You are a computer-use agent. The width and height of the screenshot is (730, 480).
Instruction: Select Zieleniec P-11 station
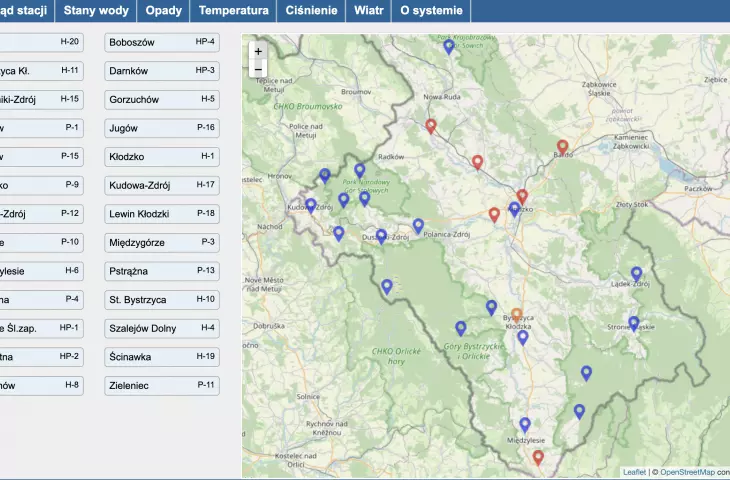click(162, 385)
